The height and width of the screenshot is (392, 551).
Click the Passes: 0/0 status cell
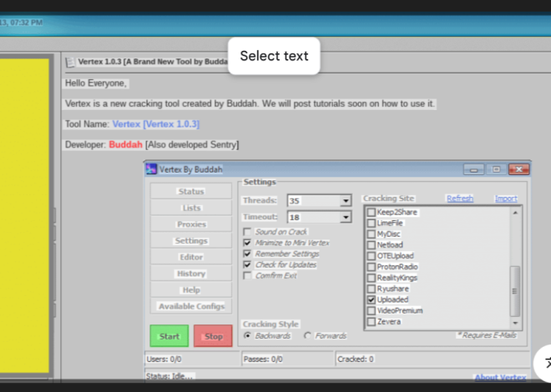288,359
